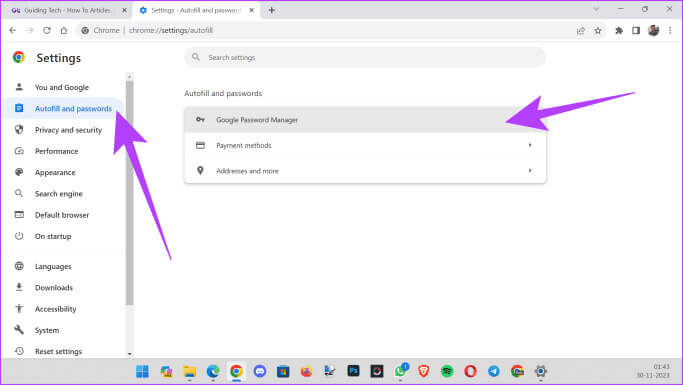Click the magnifier icon in Search settings
The width and height of the screenshot is (683, 385).
196,57
